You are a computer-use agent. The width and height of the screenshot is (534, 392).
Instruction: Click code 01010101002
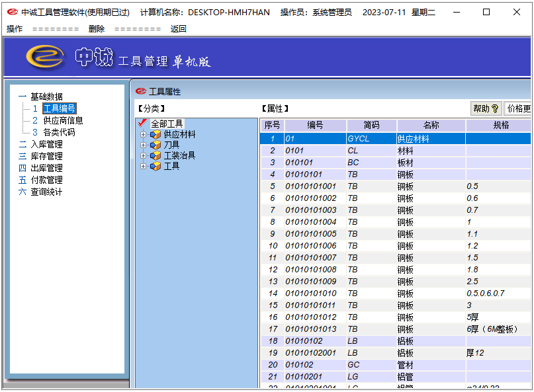click(x=316, y=198)
